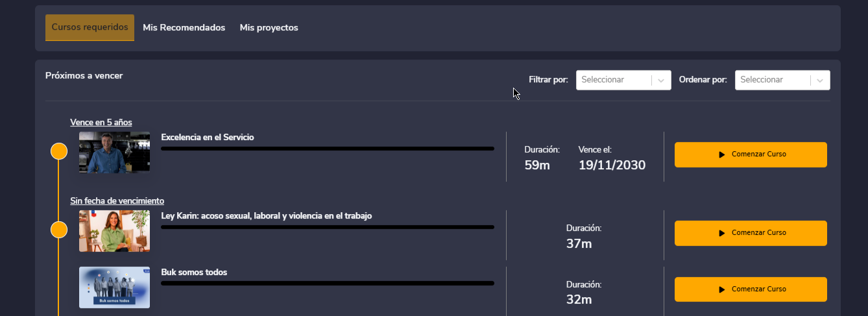Open the Ley Karin course thumbnail
868x316 pixels.
coord(114,231)
